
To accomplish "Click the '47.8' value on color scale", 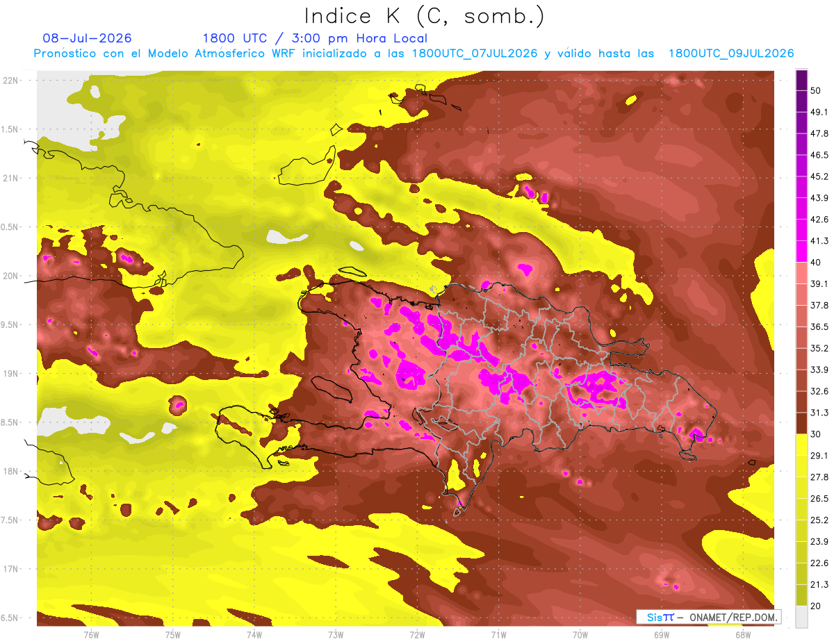I will coord(819,133).
